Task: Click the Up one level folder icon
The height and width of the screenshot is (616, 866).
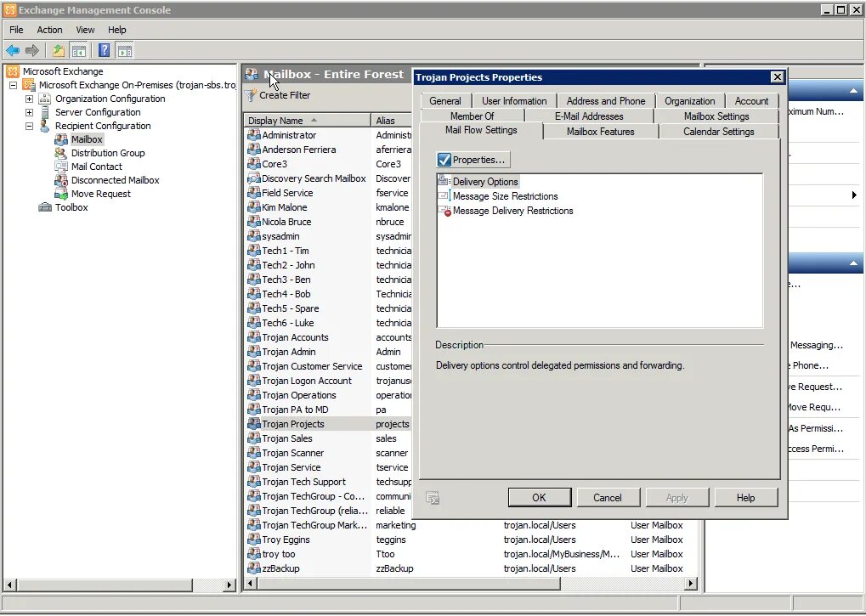Action: coord(59,51)
